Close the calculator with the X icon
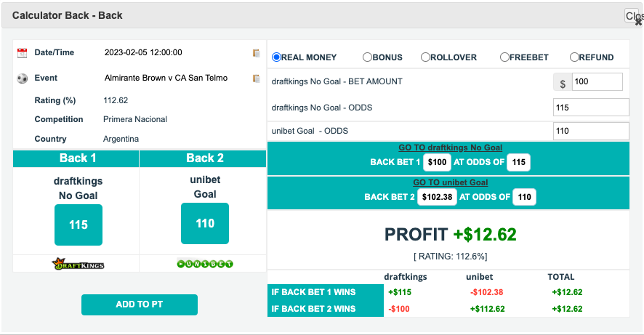Image resolution: width=644 pixels, height=335 pixels. point(638,22)
